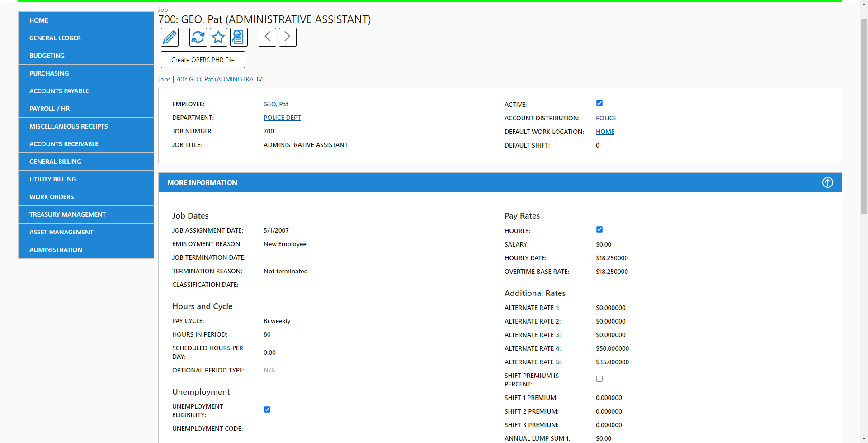Viewport: 868px width, 443px height.
Task: Select the Alternate Rate 5 value $35.000000
Action: 612,362
